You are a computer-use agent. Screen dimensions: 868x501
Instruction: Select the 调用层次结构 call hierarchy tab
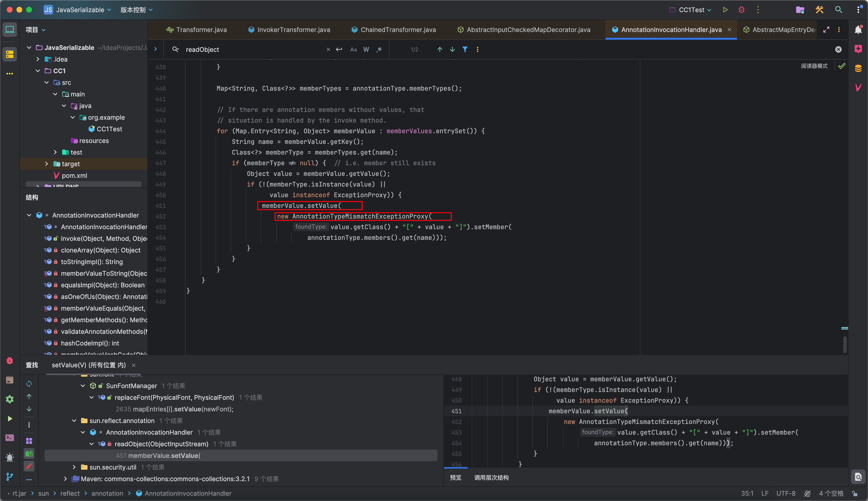(491, 478)
